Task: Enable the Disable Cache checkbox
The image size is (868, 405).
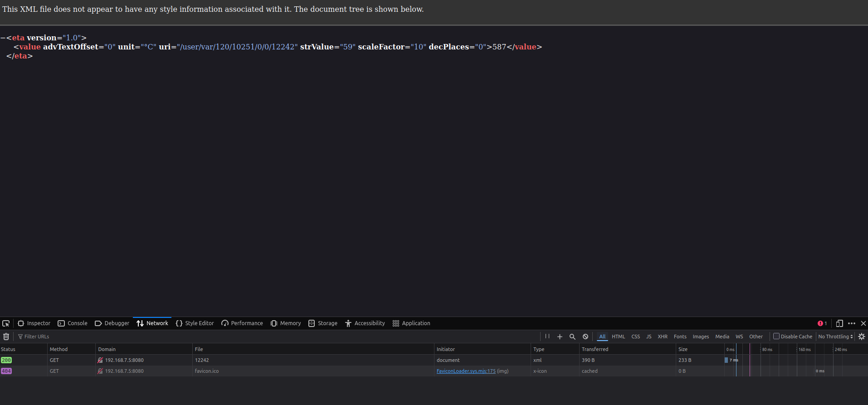Action: 776,336
